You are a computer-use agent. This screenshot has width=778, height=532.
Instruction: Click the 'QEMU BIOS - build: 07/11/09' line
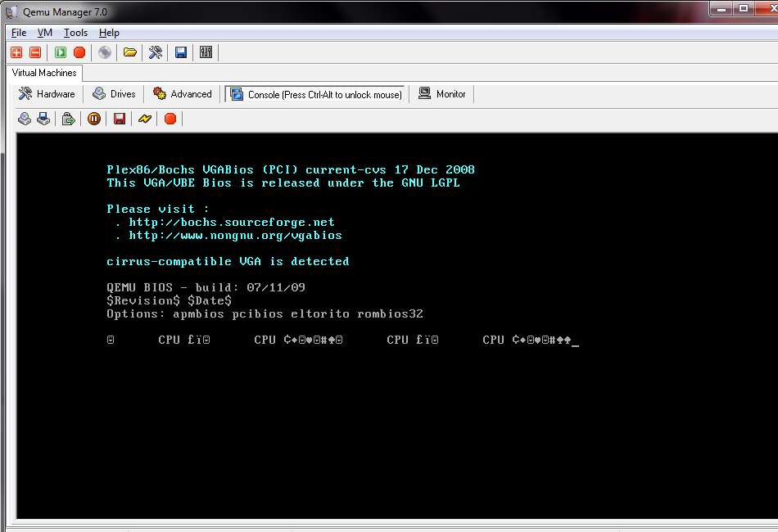(x=206, y=287)
